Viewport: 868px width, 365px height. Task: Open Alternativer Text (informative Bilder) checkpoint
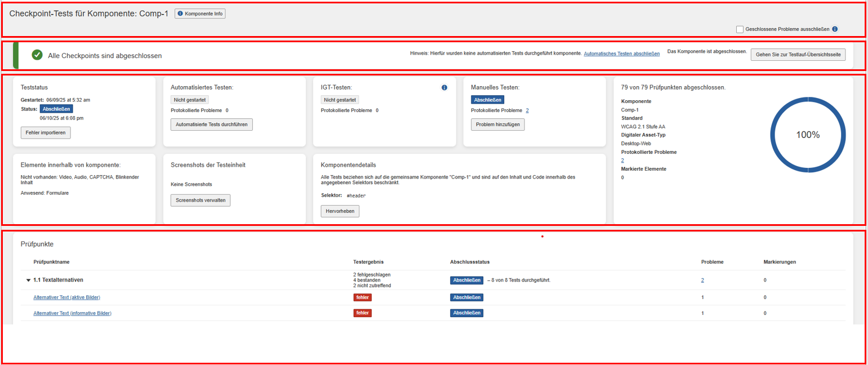pos(72,313)
